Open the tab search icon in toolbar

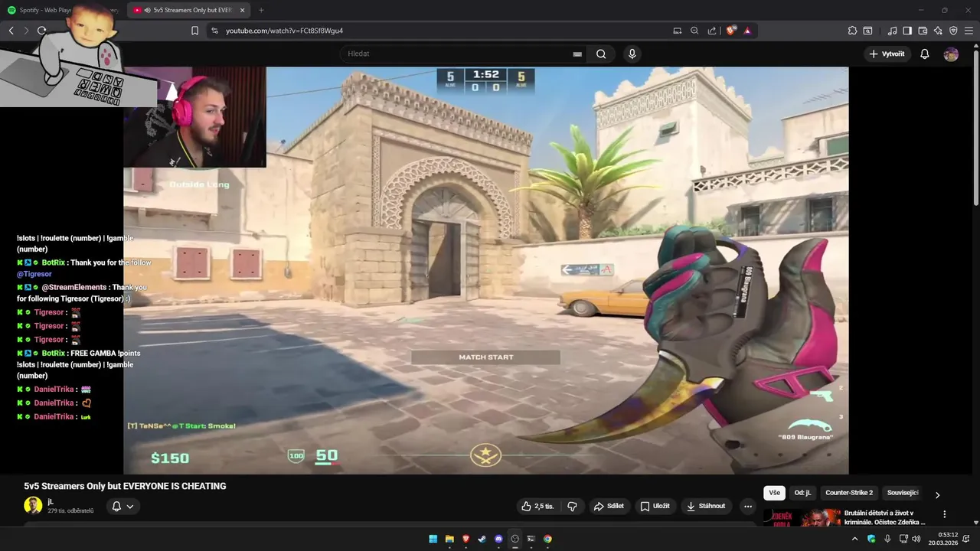867,31
